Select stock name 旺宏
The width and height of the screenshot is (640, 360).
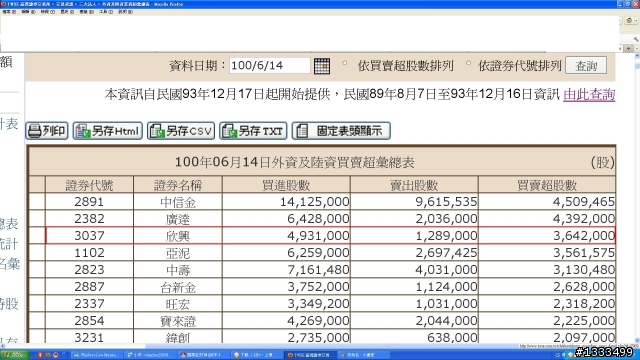point(178,304)
